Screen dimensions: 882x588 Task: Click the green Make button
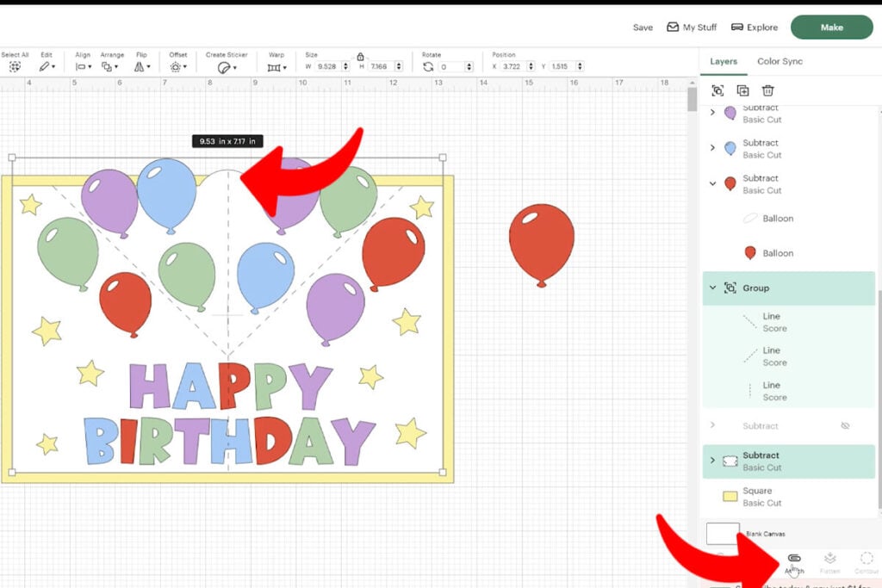click(x=830, y=27)
